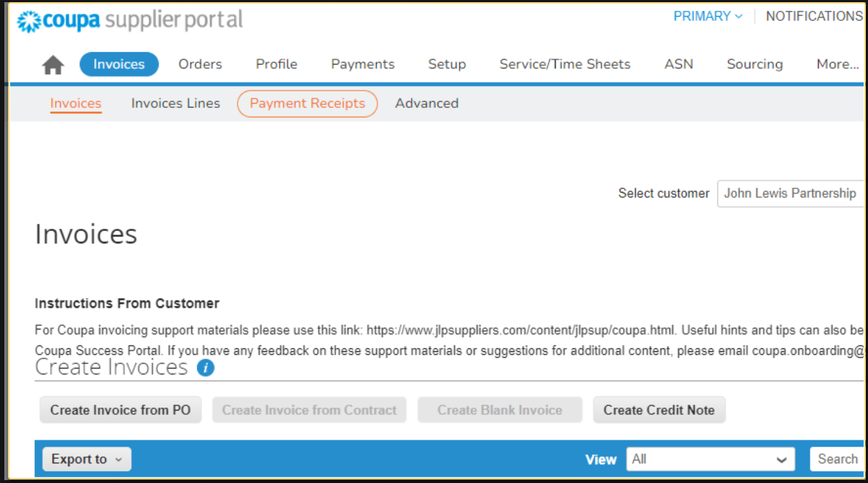Open the Invoices Lines sub-tab
The image size is (868, 483).
pyautogui.click(x=175, y=104)
